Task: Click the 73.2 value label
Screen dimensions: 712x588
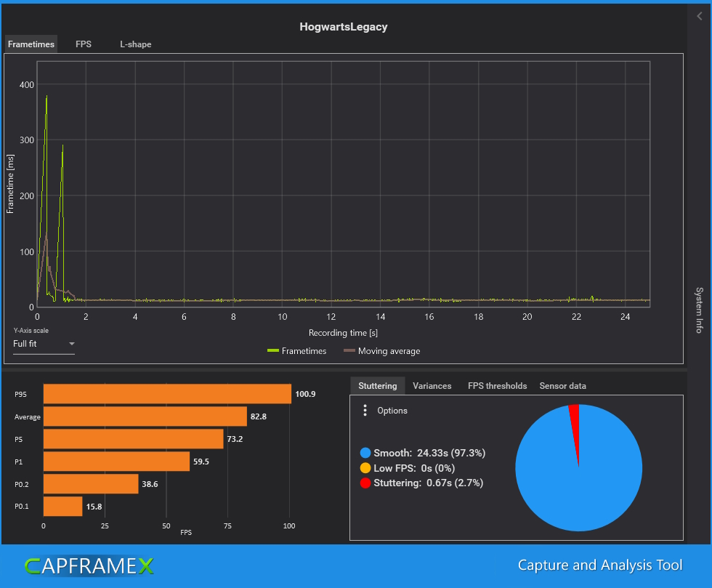Action: pyautogui.click(x=235, y=439)
